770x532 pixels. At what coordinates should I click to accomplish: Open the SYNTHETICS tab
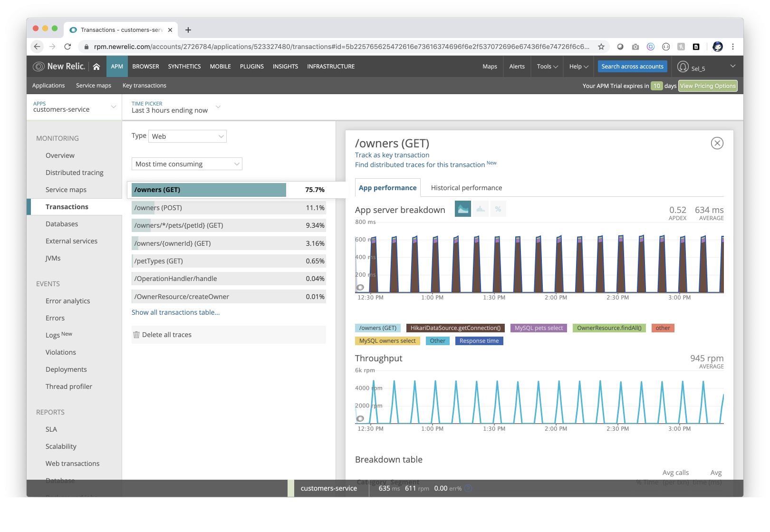[184, 67]
